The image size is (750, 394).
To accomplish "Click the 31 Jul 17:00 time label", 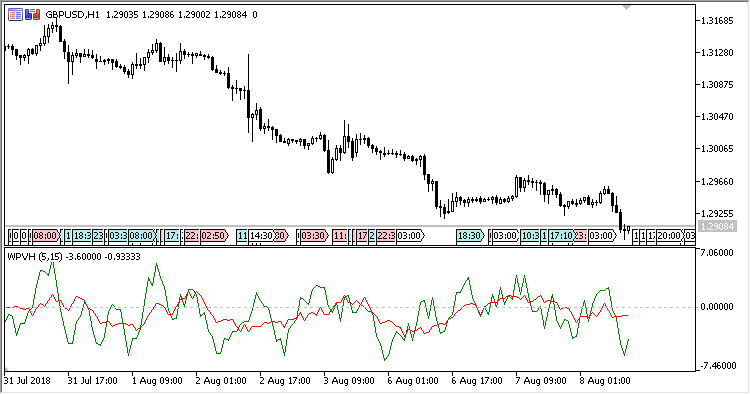I will tap(92, 381).
